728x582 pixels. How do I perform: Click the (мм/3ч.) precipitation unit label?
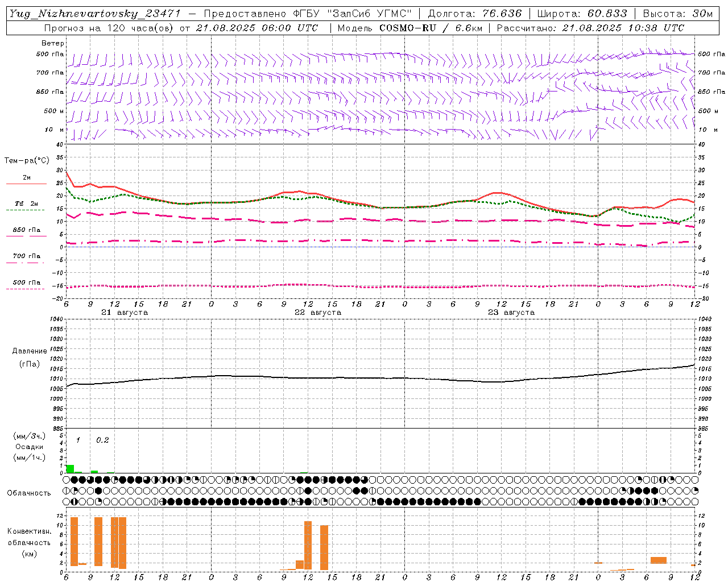29,436
